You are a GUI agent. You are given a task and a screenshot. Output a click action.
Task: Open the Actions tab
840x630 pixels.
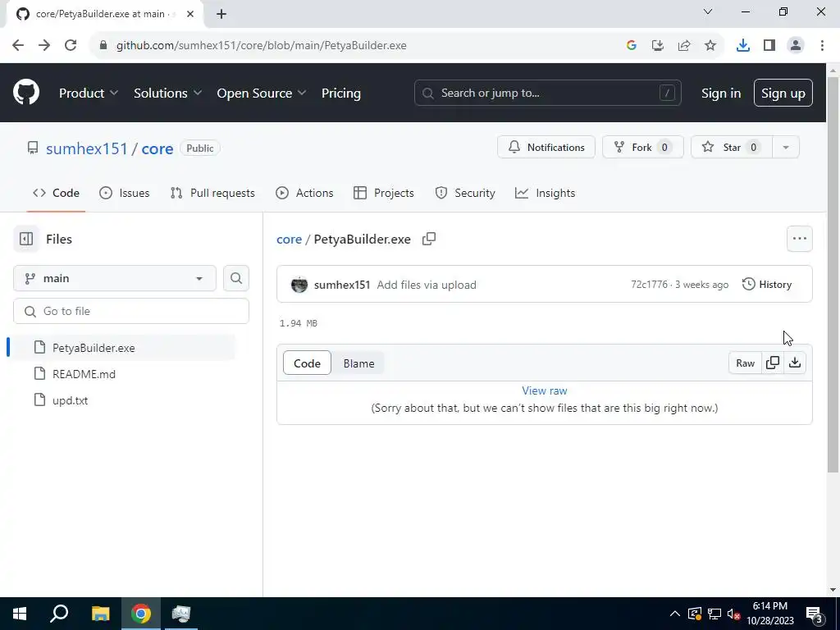tap(304, 193)
